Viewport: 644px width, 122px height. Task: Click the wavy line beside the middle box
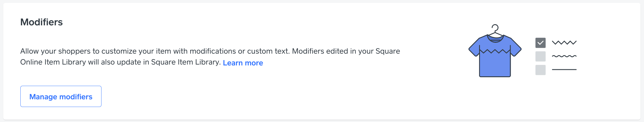[564, 56]
